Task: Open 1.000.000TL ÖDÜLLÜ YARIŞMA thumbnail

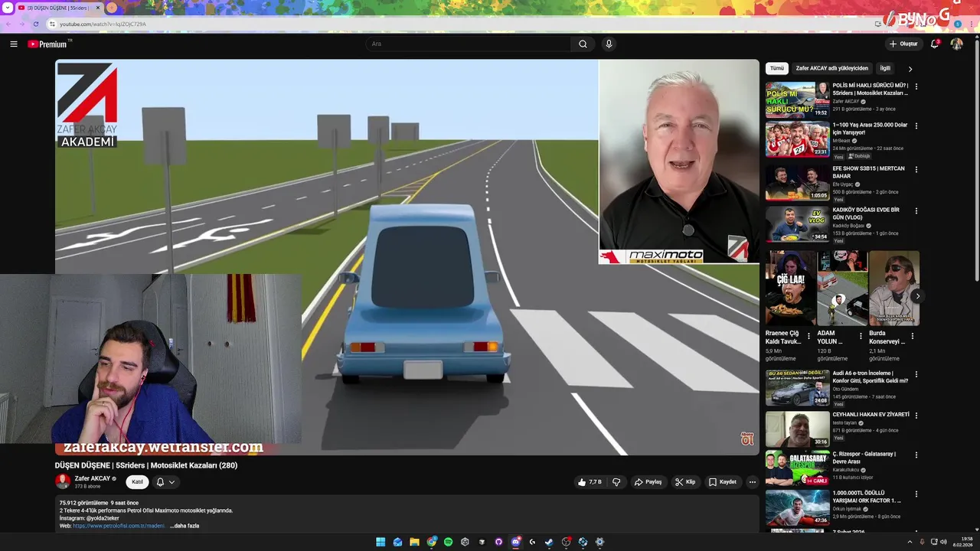Action: coord(798,507)
